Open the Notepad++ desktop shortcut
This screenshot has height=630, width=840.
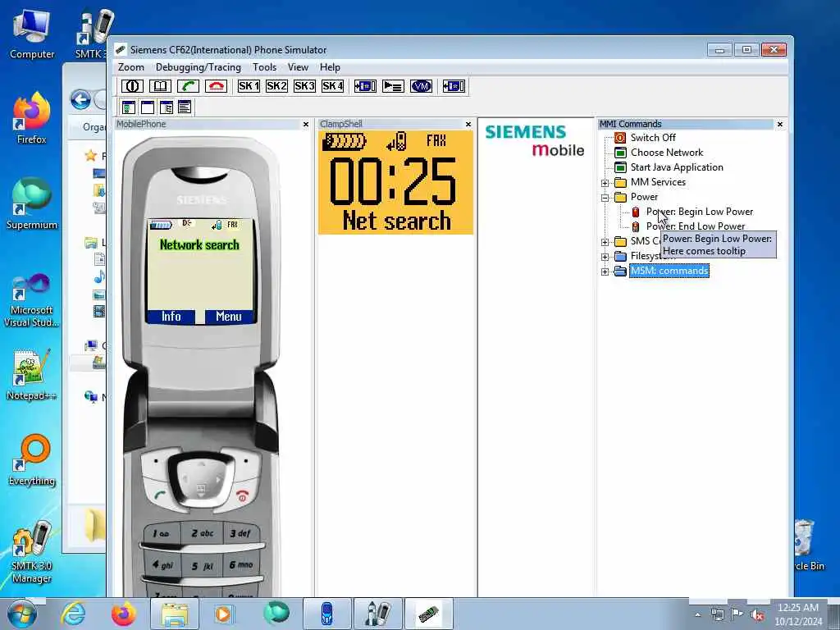click(x=32, y=374)
